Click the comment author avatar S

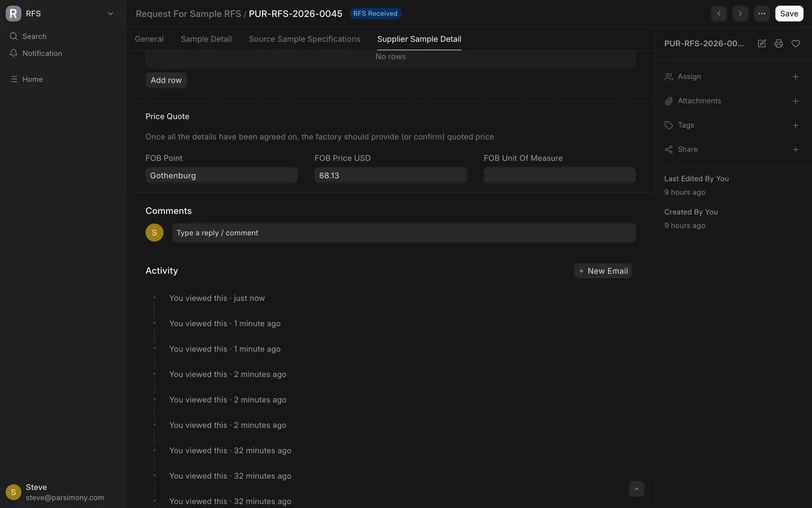[x=154, y=232]
